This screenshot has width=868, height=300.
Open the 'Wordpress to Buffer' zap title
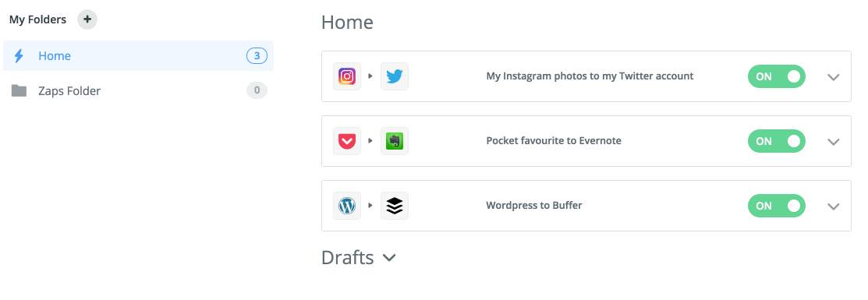534,206
